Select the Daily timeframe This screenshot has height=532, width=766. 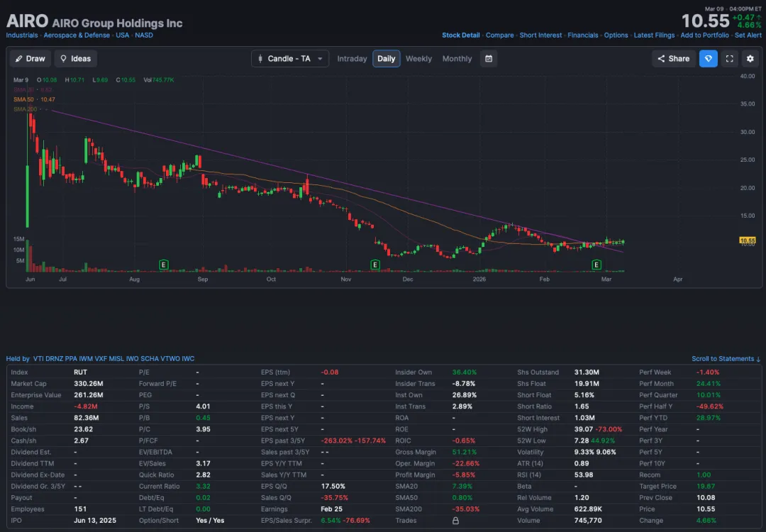pos(386,59)
